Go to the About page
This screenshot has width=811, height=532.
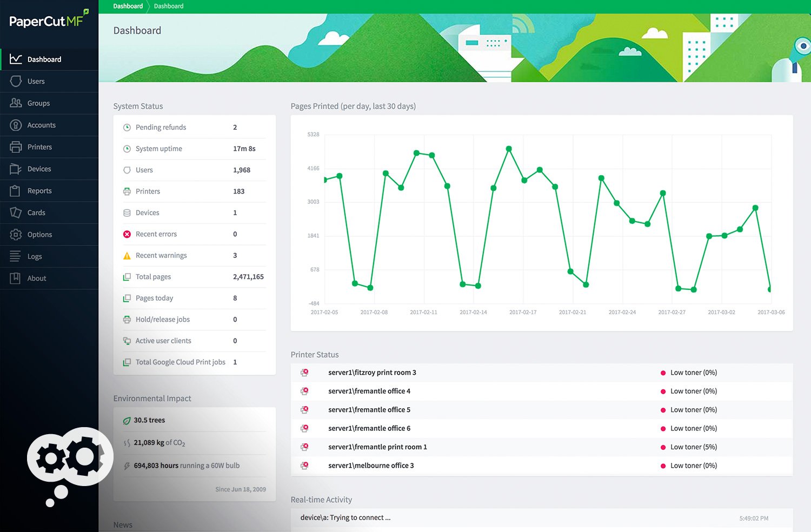[37, 278]
